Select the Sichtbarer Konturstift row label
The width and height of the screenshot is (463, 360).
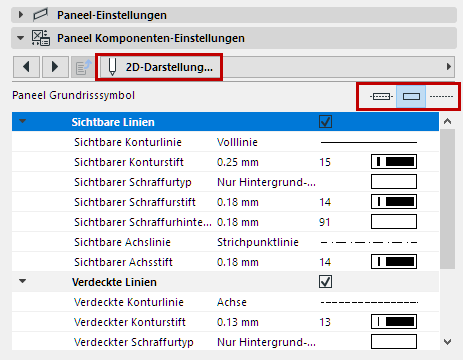pos(129,162)
